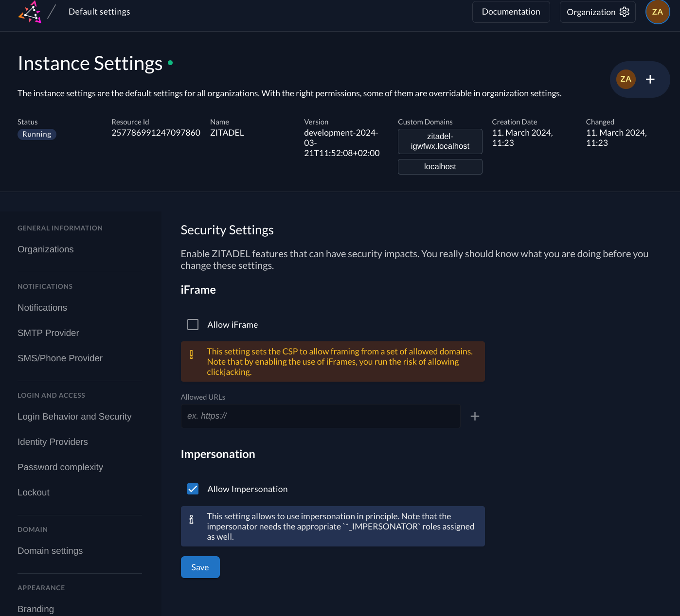Select the localhost custom domain entry

(x=440, y=167)
